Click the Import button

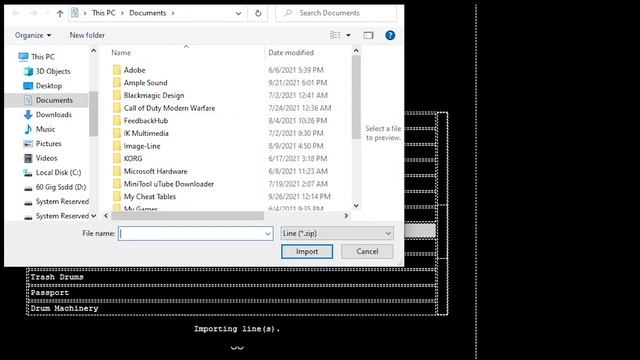(x=307, y=251)
